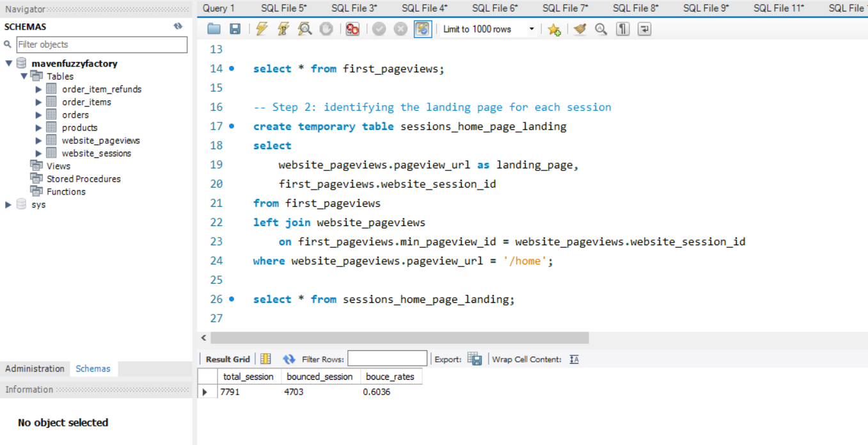
Task: Select the mavenfuzzyfactory schema name
Action: pyautogui.click(x=74, y=63)
